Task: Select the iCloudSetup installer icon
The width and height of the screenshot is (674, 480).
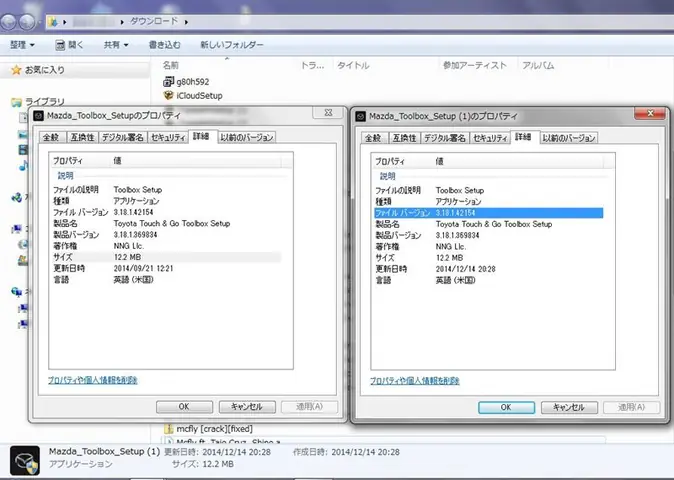Action: [168, 95]
